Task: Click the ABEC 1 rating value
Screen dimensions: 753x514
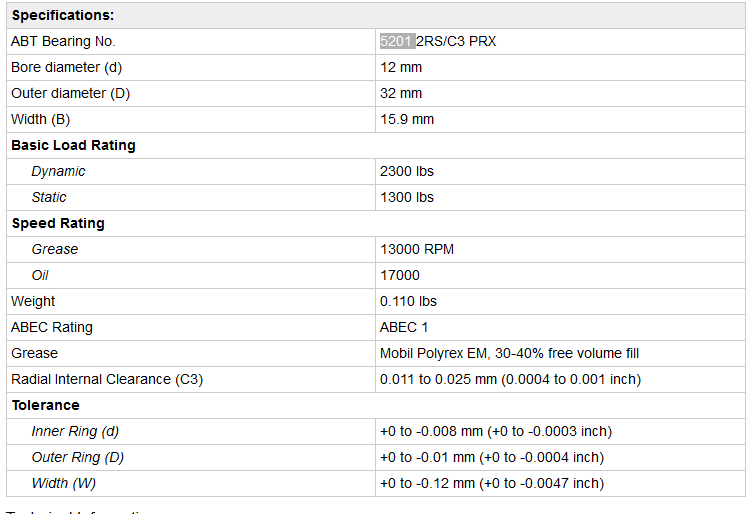Action: [x=405, y=327]
